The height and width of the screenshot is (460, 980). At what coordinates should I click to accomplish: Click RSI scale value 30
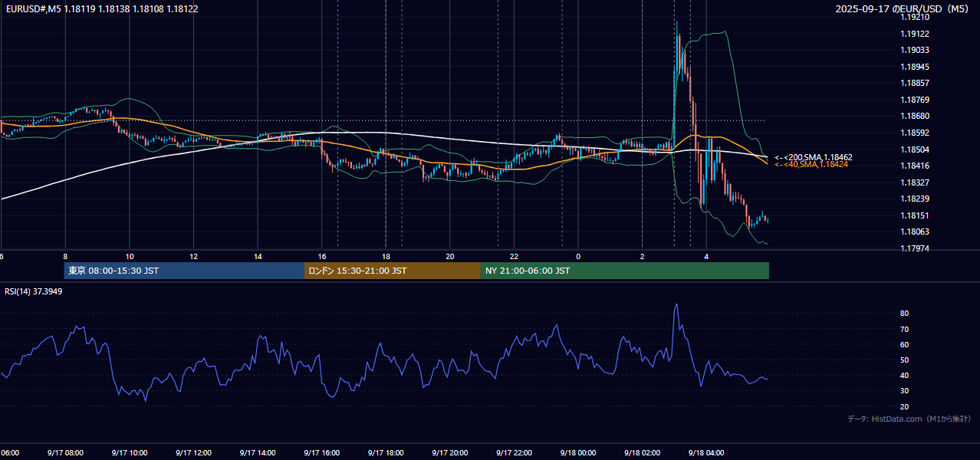905,391
